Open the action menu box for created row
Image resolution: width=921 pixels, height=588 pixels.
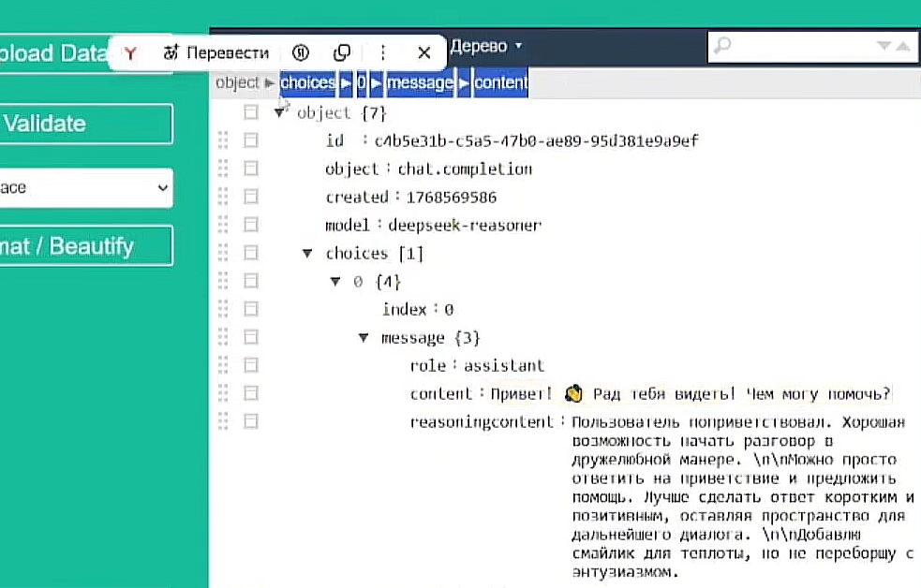[250, 197]
